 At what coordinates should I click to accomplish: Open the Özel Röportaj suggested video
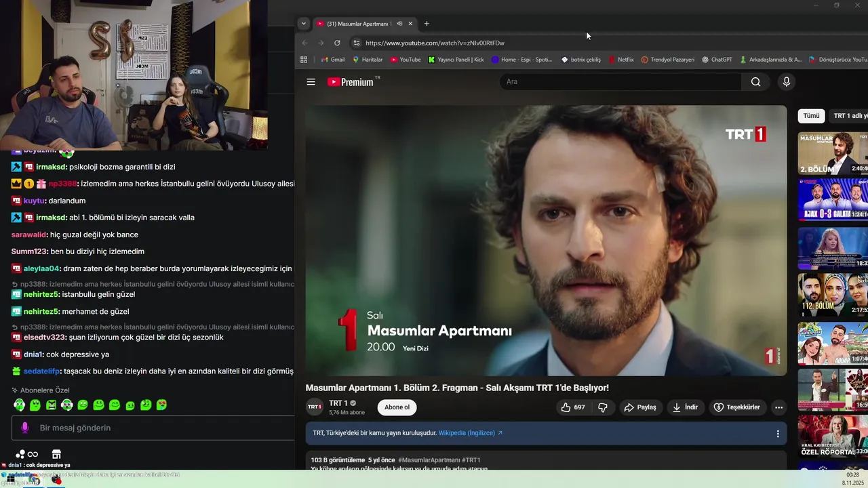pyautogui.click(x=833, y=437)
